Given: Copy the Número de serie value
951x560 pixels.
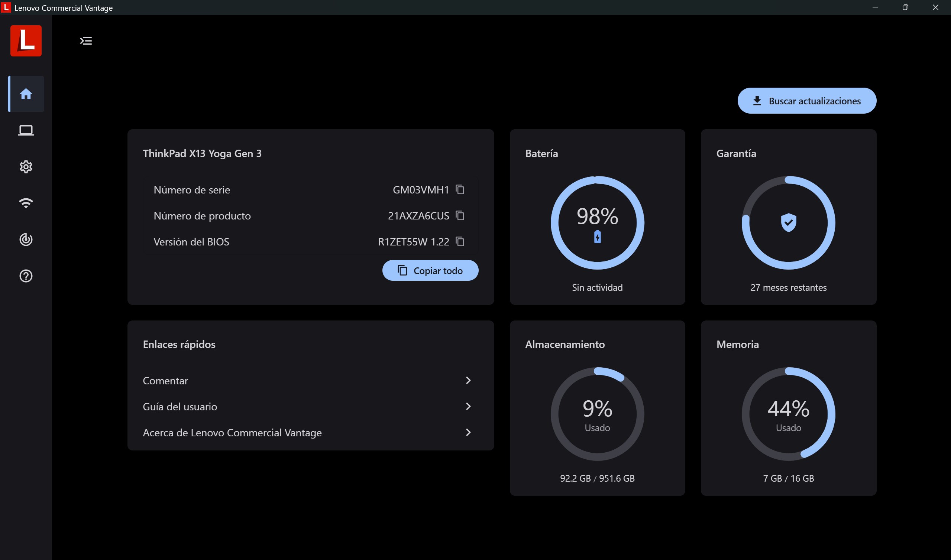Looking at the screenshot, I should pyautogui.click(x=460, y=189).
